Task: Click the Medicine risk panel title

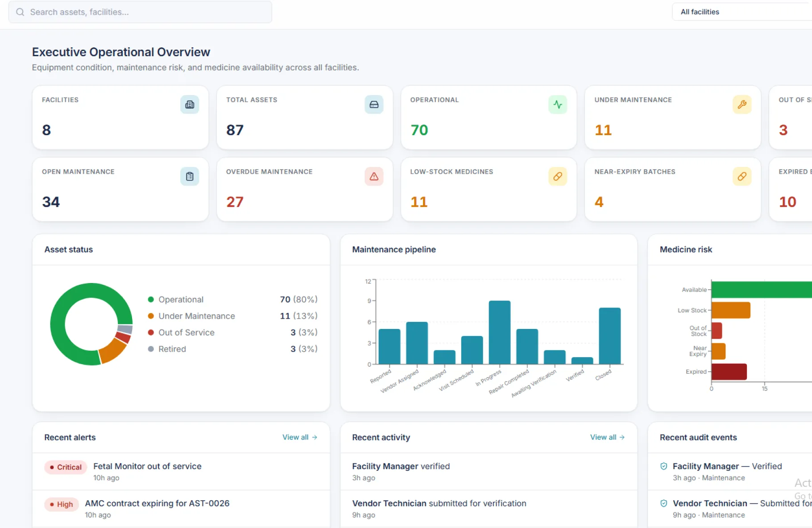Action: [x=686, y=249]
